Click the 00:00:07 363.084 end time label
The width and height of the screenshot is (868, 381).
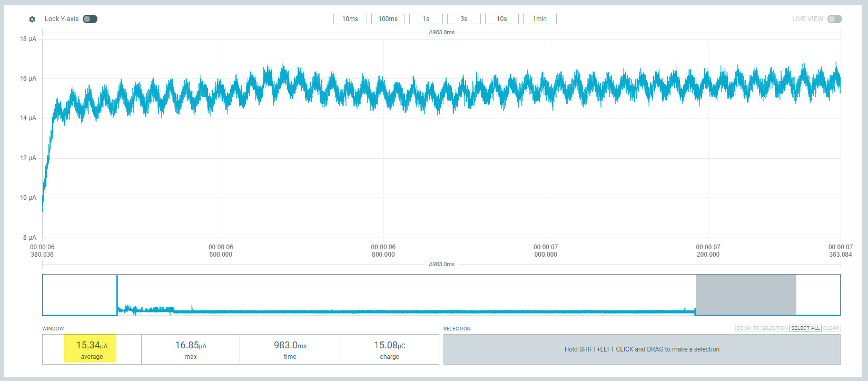[841, 251]
